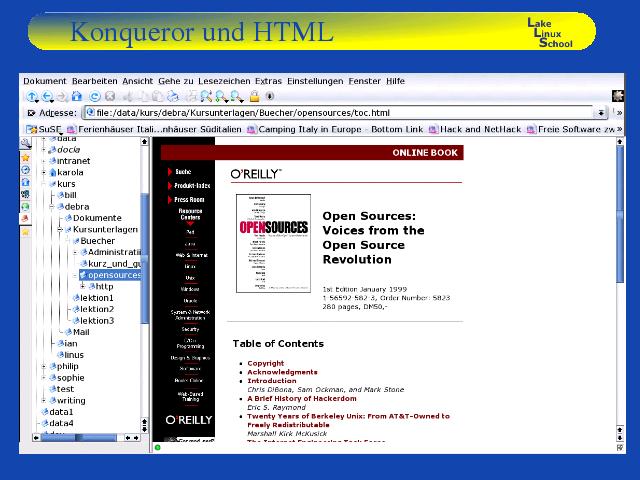Viewport: 640px width, 480px height.
Task: Open the sidebar search magnifier tab
Action: tap(25, 143)
